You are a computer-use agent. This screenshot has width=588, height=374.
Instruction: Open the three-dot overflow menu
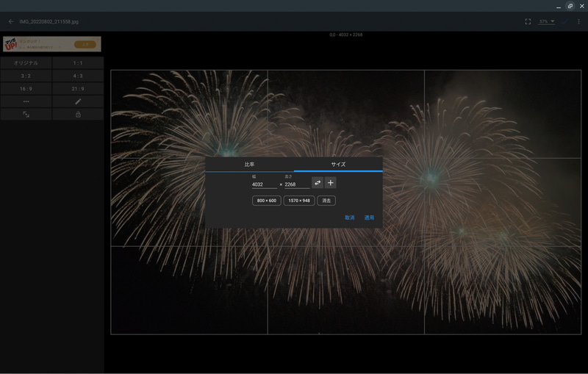(578, 22)
